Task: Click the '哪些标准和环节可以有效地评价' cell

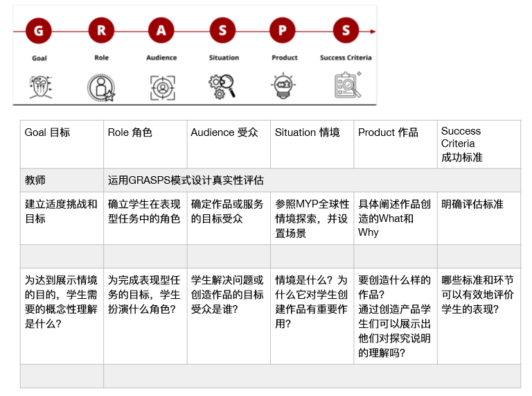Action: [479, 316]
